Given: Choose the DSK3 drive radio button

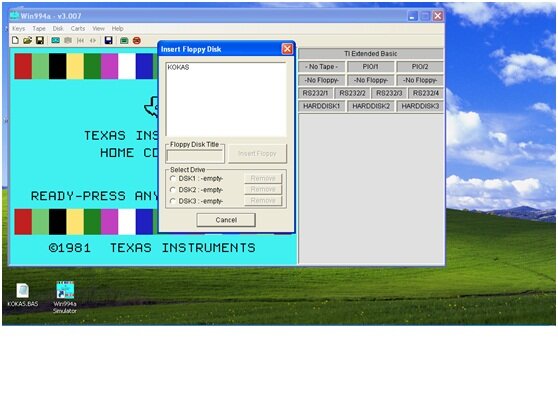Looking at the screenshot, I should (173, 201).
